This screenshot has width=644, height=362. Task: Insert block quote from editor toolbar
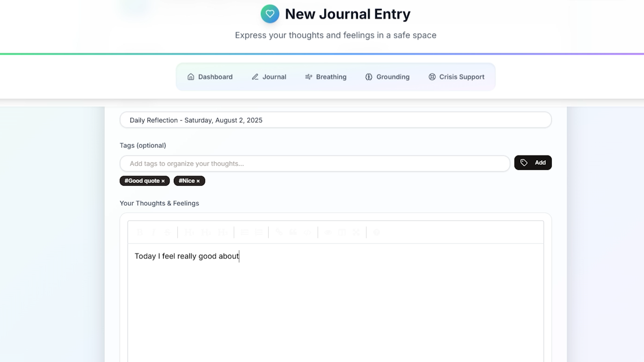click(293, 232)
